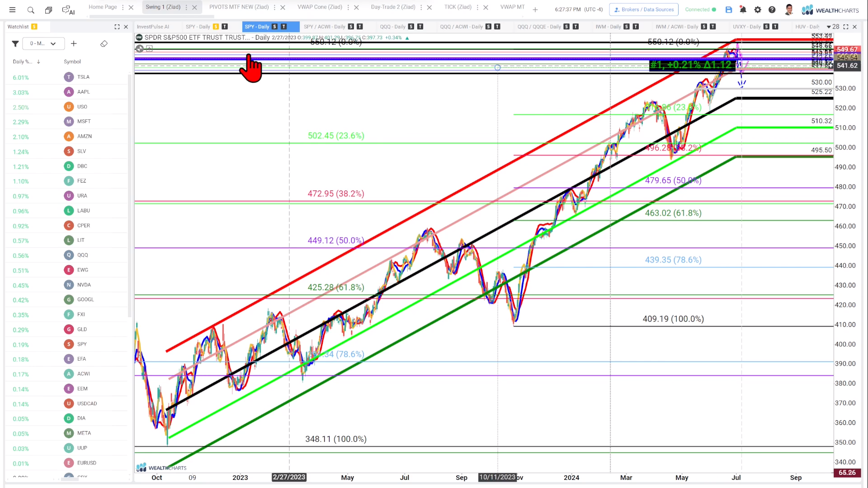Open options menu for Swing 1 (Ziad) tab

point(186,7)
